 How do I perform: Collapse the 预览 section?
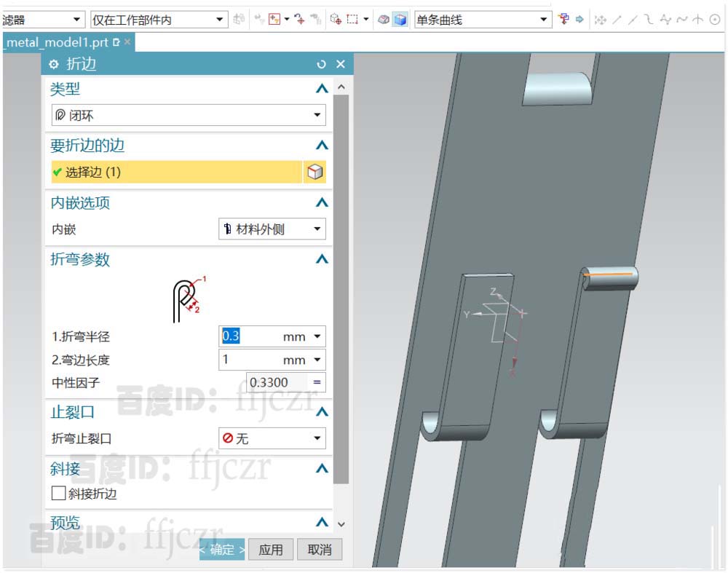pos(322,522)
